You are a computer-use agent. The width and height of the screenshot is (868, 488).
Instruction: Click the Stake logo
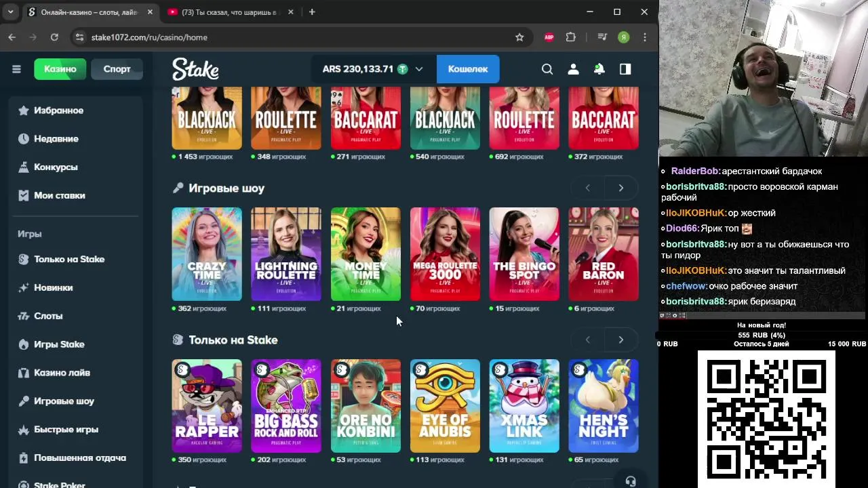[195, 69]
